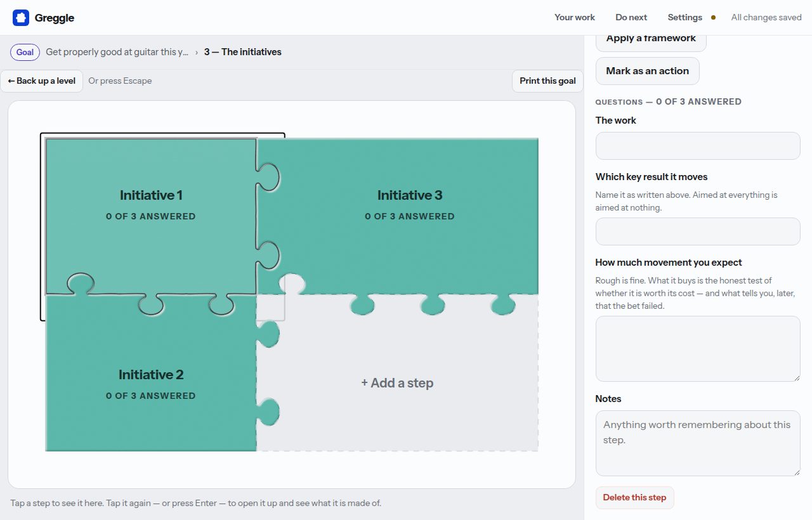The height and width of the screenshot is (520, 812).
Task: Click Apply a framework button
Action: [651, 38]
